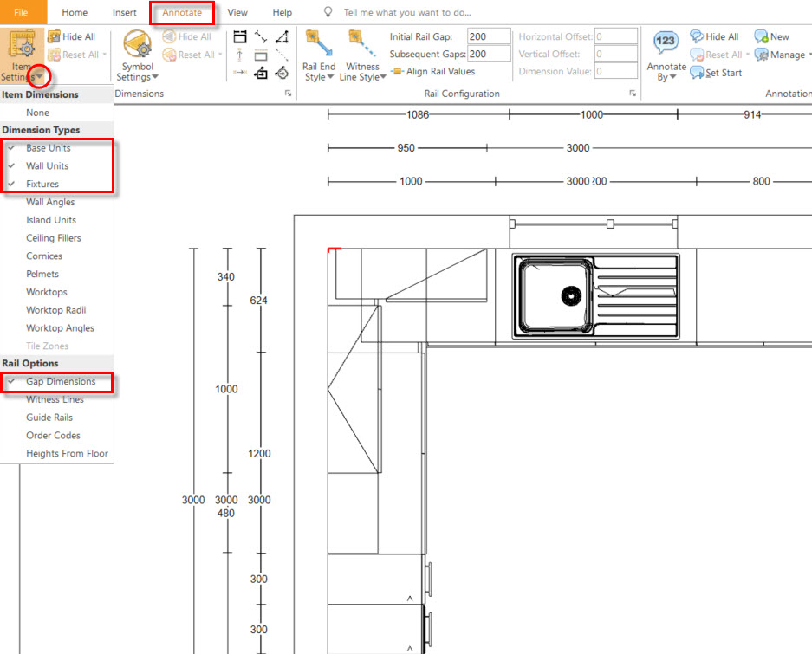Expand symbol Reset All dropdown arrow
This screenshot has height=654, width=812.
point(220,55)
